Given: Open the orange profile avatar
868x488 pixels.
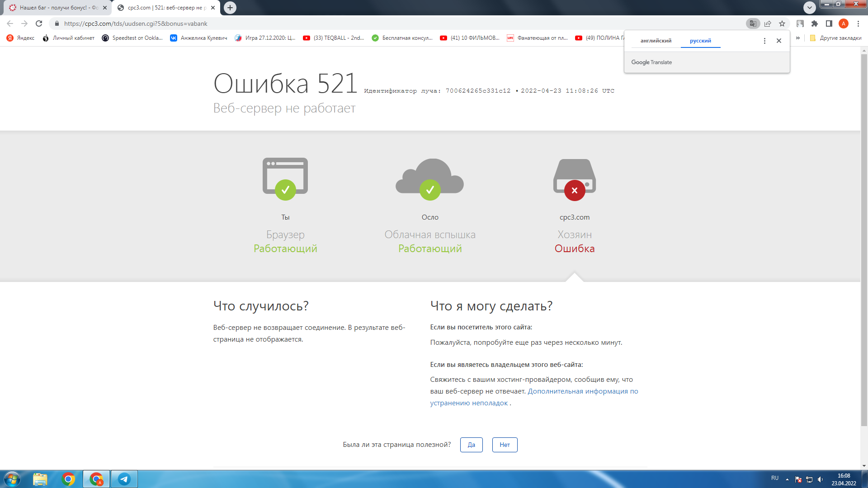Looking at the screenshot, I should [x=844, y=23].
